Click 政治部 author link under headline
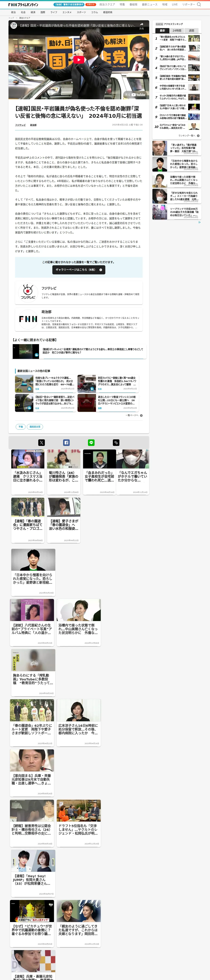The height and width of the screenshot is (980, 210). pos(33,125)
